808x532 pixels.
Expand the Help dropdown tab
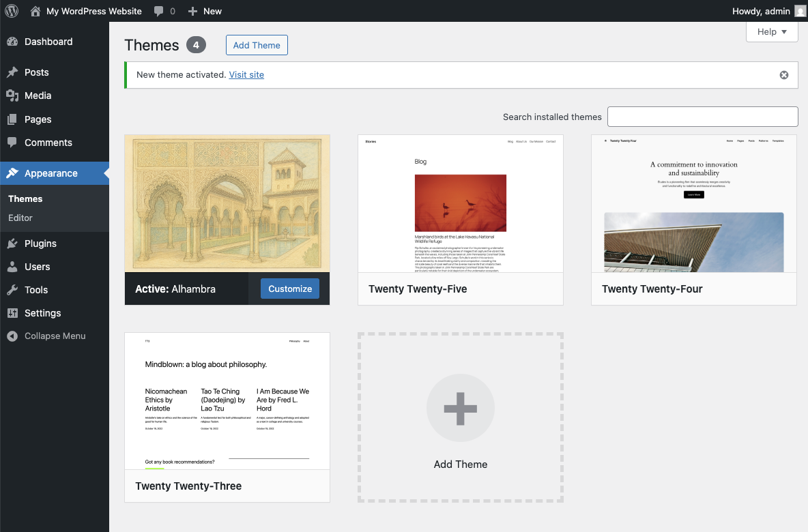pyautogui.click(x=772, y=31)
